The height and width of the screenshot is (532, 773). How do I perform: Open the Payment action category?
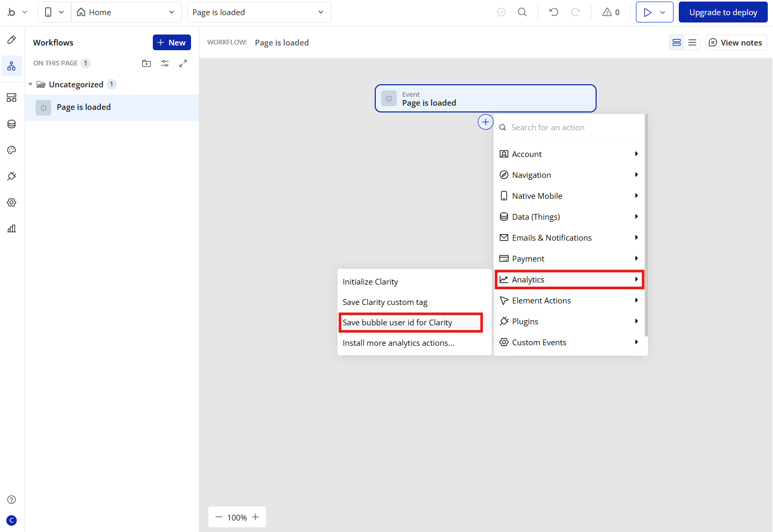[569, 258]
